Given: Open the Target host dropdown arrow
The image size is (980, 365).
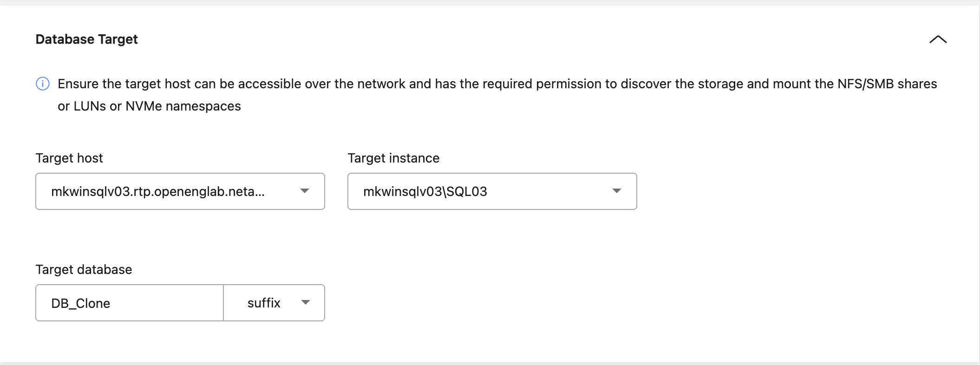Looking at the screenshot, I should click(305, 191).
